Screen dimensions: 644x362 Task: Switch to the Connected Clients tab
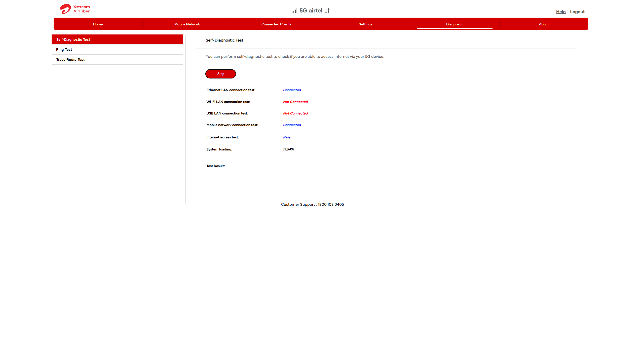coord(276,24)
